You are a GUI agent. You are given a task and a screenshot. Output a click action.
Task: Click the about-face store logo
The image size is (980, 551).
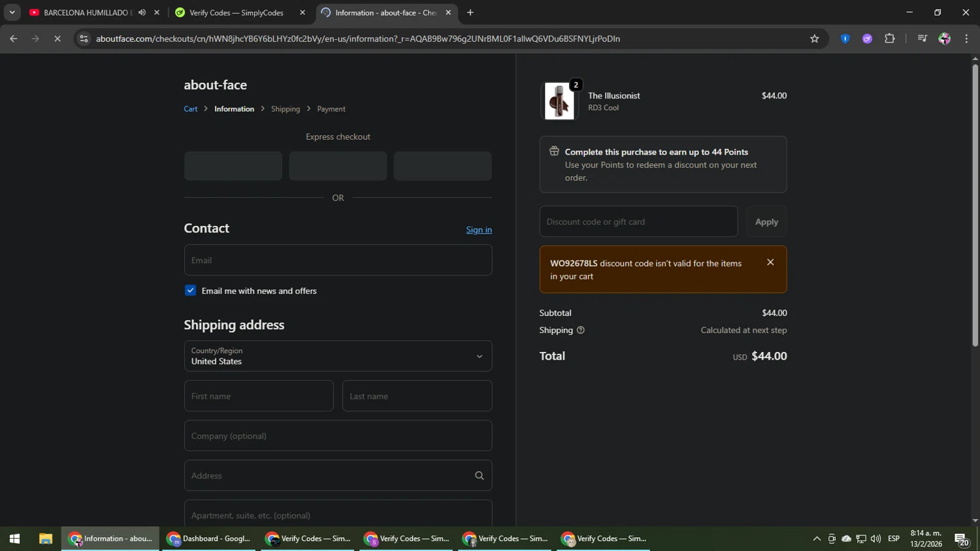point(215,85)
